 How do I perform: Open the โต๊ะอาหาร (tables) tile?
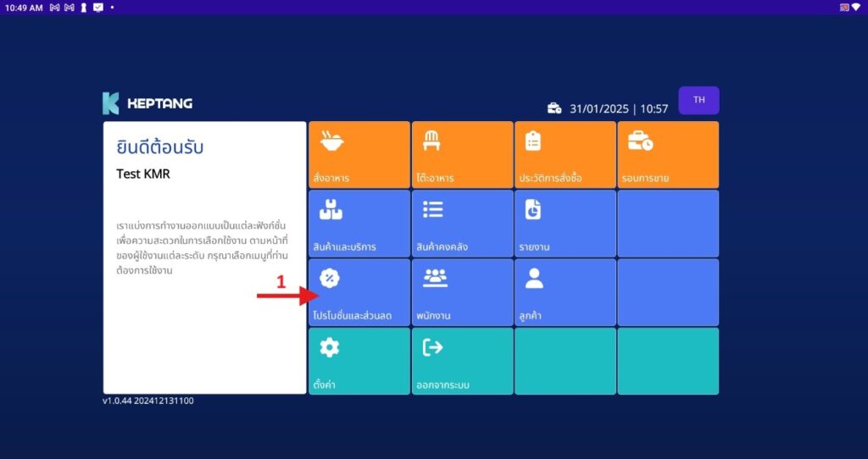462,155
